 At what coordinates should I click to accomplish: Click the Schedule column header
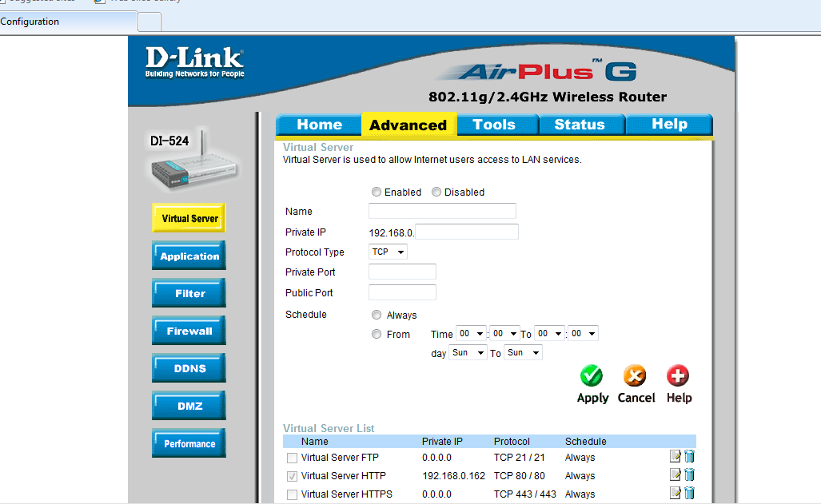coord(585,442)
